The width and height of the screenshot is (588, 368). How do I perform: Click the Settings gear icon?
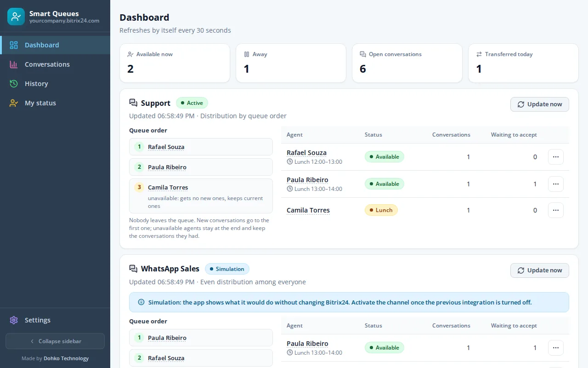(14, 320)
